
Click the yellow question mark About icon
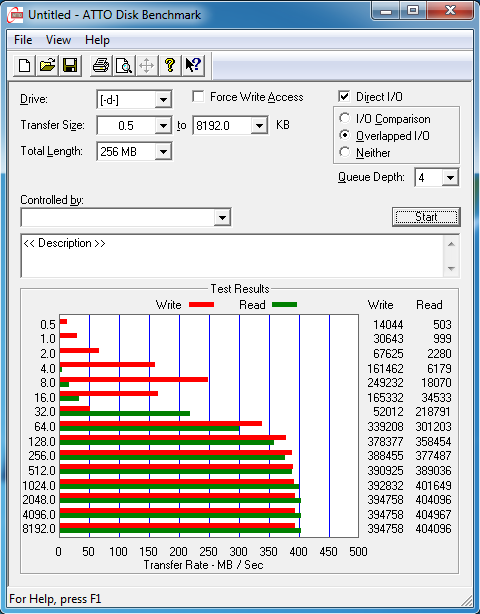pos(170,65)
